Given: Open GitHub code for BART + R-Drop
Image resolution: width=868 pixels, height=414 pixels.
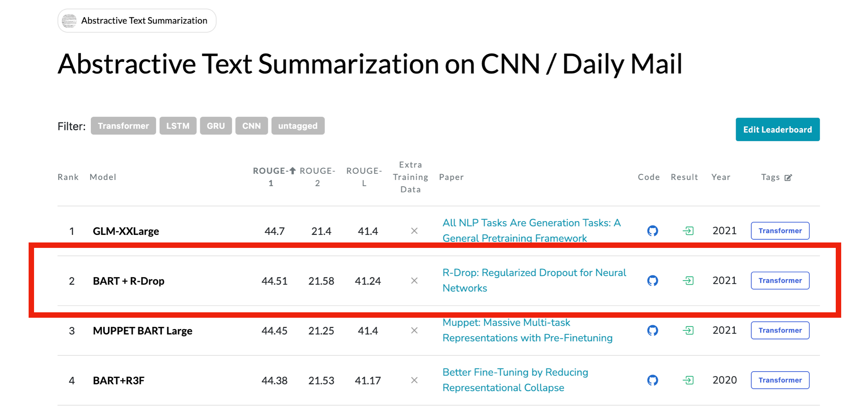Looking at the screenshot, I should [652, 280].
